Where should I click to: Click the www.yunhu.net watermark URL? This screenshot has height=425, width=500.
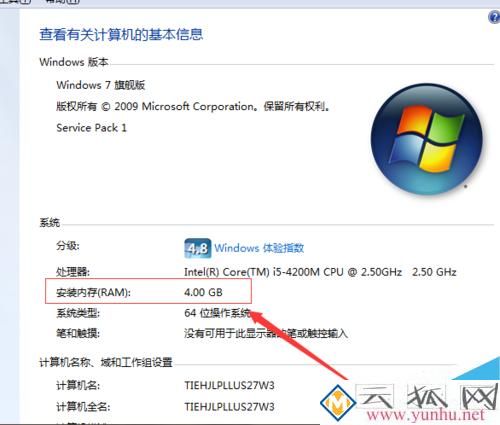coord(426,415)
